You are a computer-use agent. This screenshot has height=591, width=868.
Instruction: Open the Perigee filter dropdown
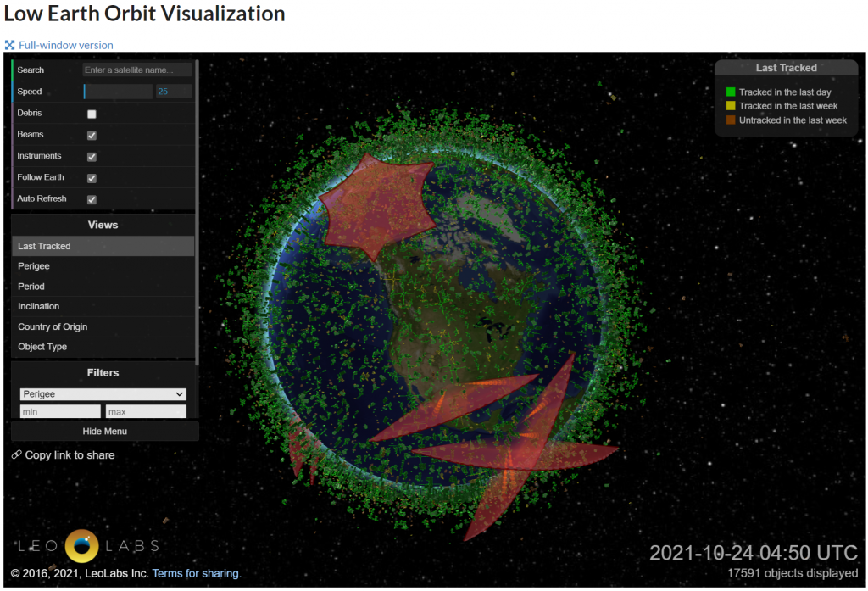click(x=103, y=394)
